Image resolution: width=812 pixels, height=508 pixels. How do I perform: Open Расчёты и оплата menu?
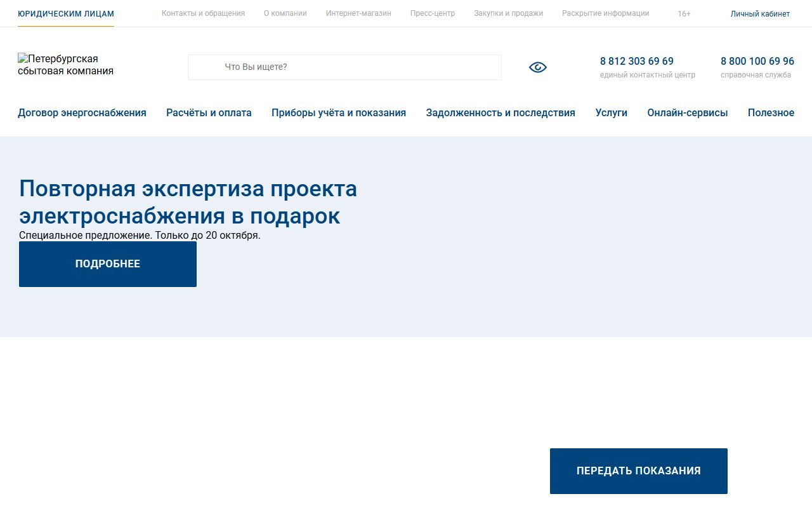[x=209, y=113]
